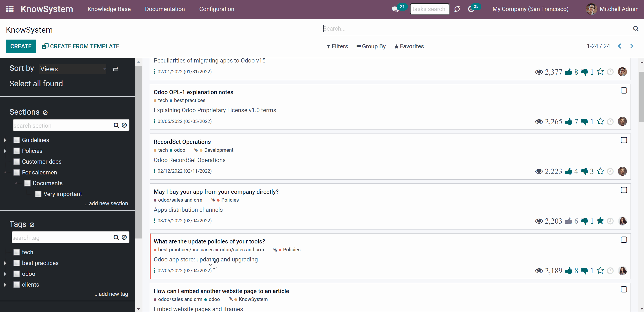The height and width of the screenshot is (312, 644).
Task: Click the left sidebar scrollbar thumb
Action: coord(138,152)
